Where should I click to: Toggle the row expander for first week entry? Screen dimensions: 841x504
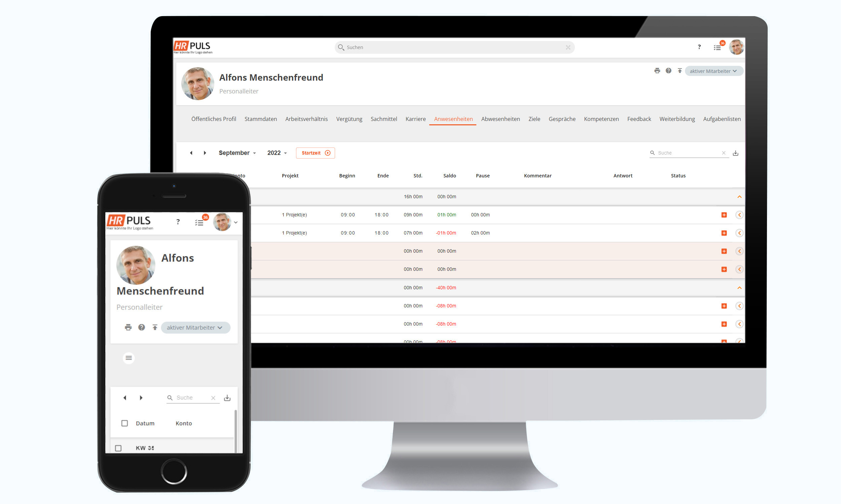click(739, 196)
